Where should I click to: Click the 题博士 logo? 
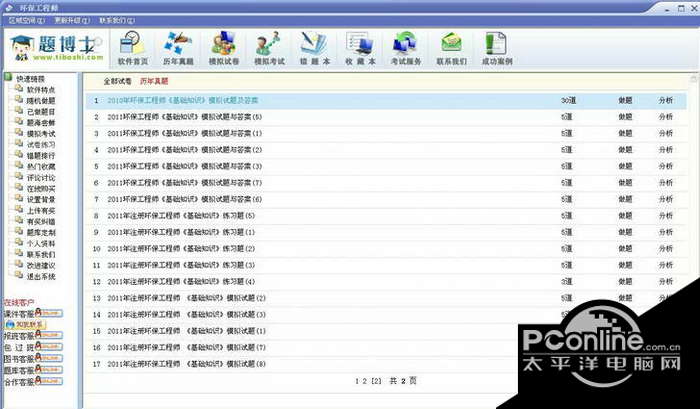(56, 48)
